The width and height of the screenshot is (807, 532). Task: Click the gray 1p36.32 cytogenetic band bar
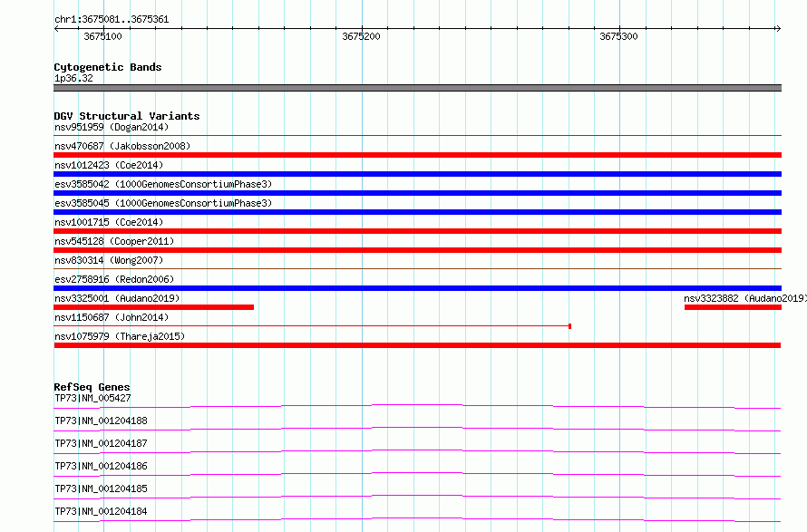[417, 88]
